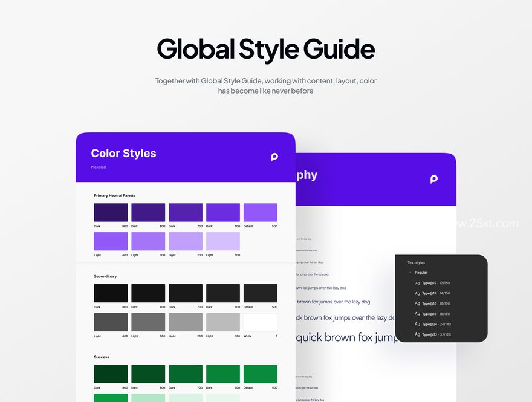Select the Success Default 500 green swatch

(260, 374)
